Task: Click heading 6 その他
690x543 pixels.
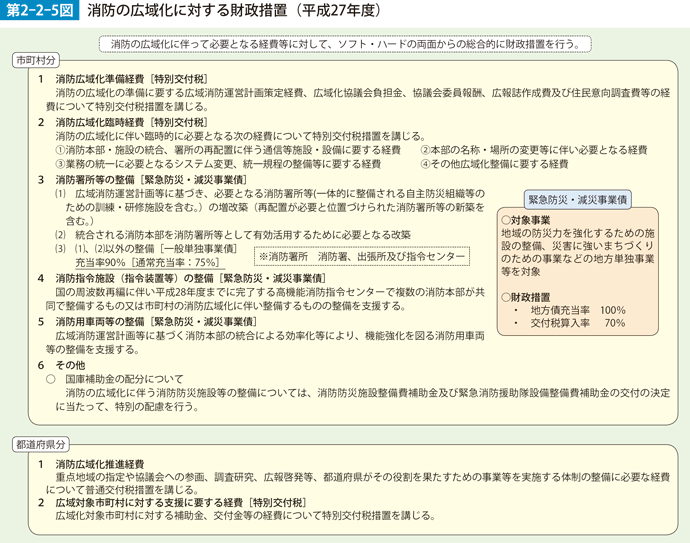Action: (61, 365)
